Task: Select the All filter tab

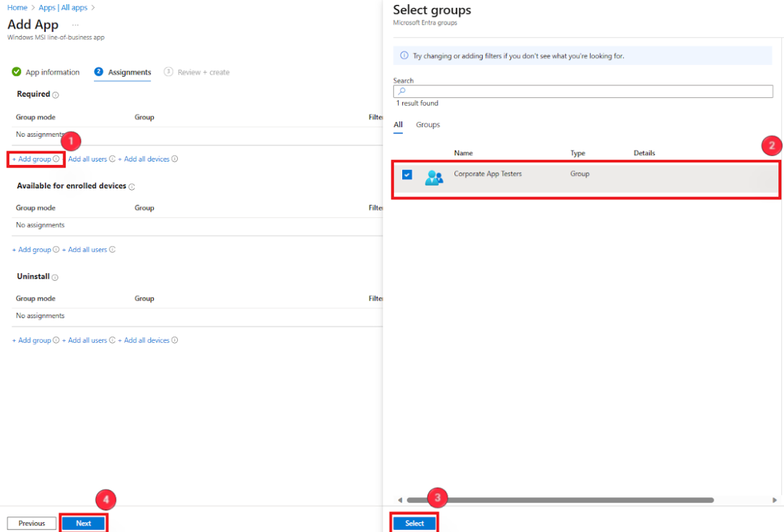Action: click(398, 125)
